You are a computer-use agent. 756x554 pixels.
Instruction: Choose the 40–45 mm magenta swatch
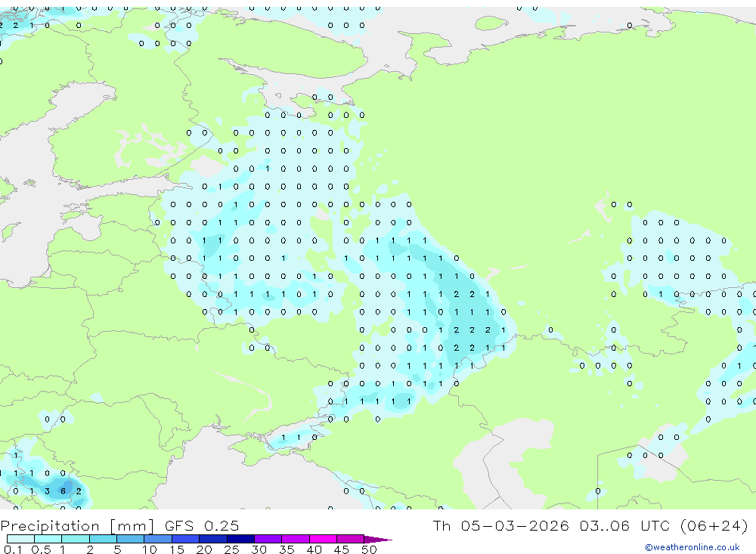click(323, 539)
